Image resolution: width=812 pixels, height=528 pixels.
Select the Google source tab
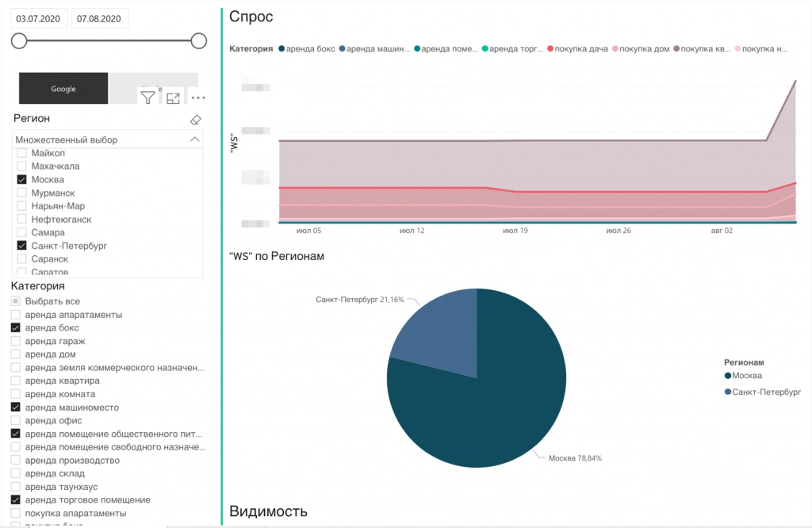point(63,89)
